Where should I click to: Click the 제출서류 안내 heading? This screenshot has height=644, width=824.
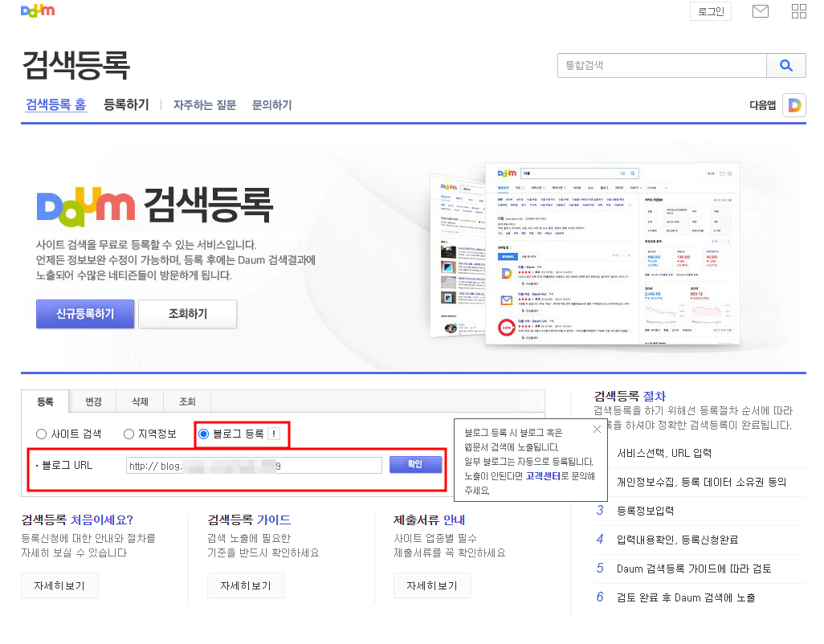(x=430, y=520)
